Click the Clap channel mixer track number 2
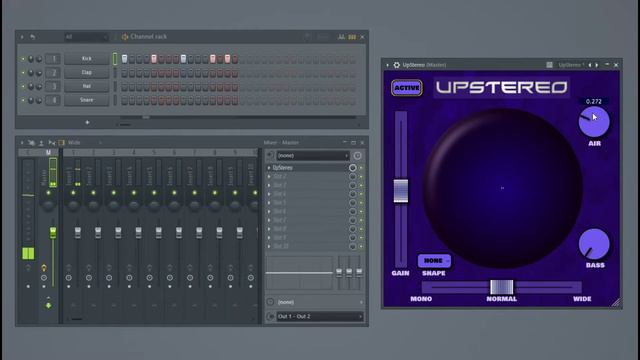The height and width of the screenshot is (360, 640). pos(53,73)
